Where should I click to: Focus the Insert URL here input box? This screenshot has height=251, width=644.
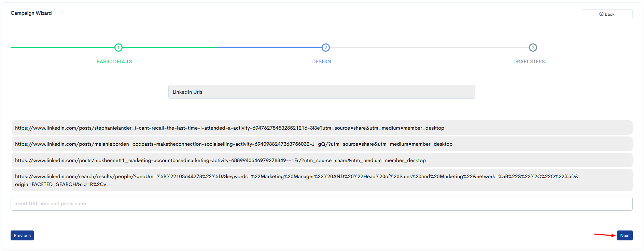[x=322, y=203]
